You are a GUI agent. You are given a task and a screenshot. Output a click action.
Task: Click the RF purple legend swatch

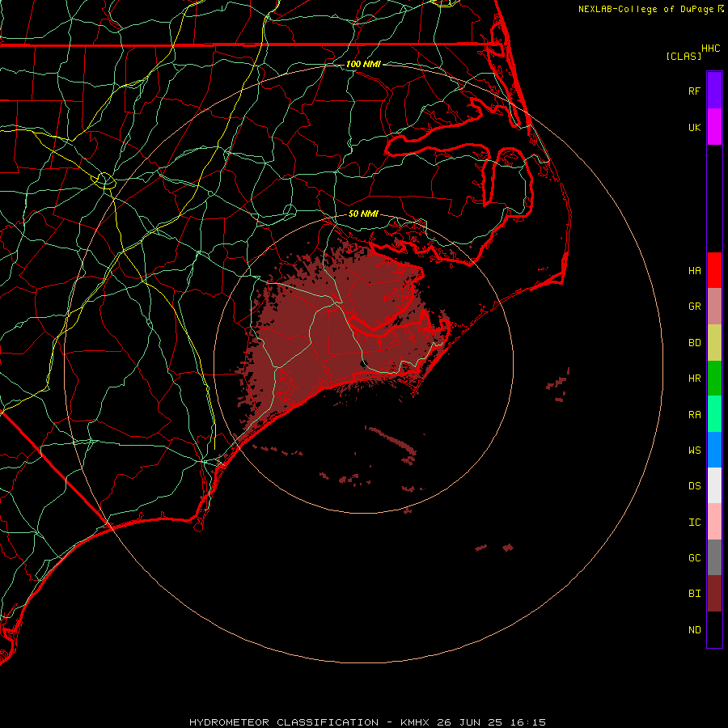(714, 91)
